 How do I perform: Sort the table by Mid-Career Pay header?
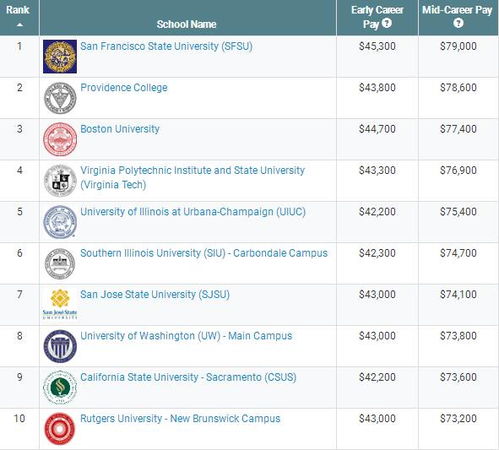(x=457, y=10)
